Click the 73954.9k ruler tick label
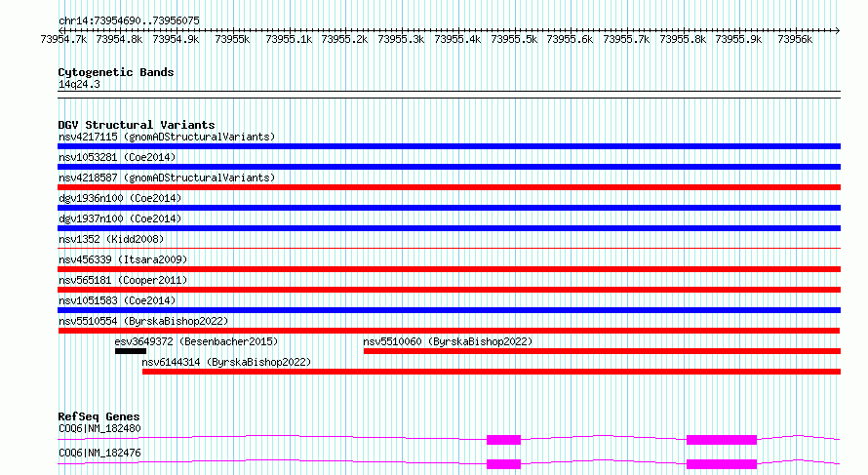Screen dimensions: 868x475 coord(176,39)
